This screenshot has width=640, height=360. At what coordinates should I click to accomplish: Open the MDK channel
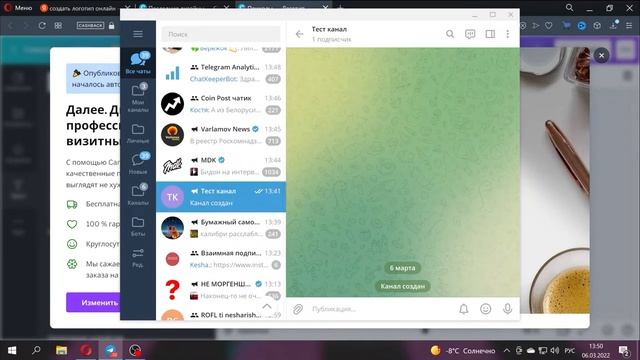[x=221, y=166]
